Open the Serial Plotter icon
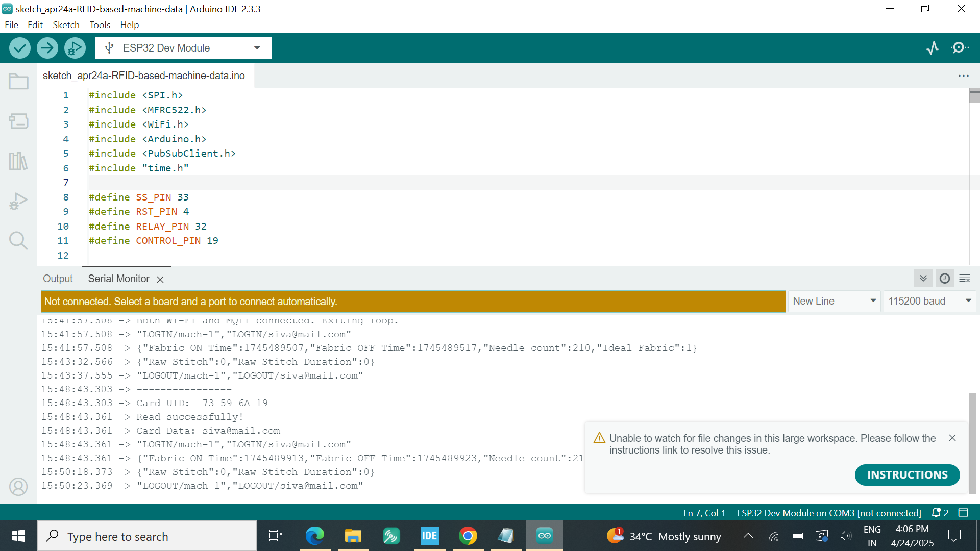Viewport: 980px width, 551px height. (933, 48)
